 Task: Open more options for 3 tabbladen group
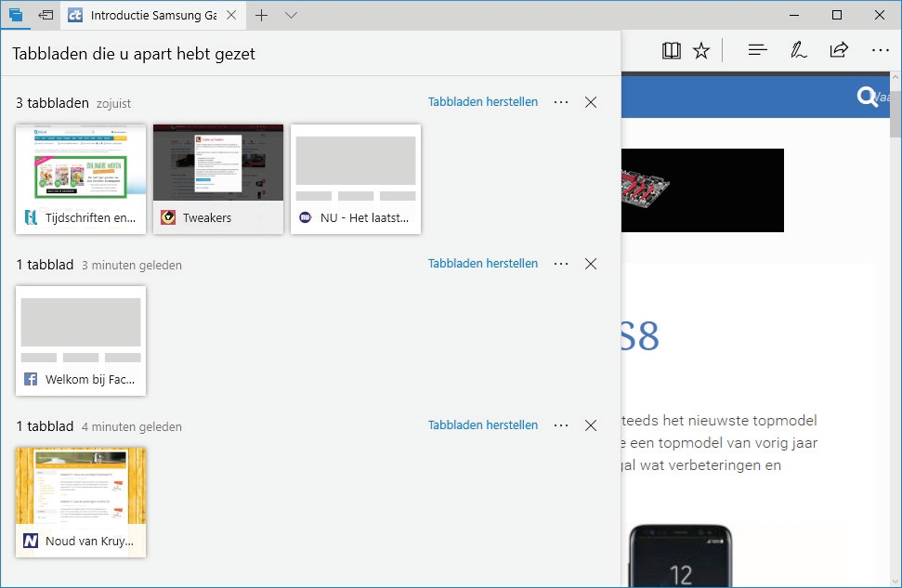point(560,102)
